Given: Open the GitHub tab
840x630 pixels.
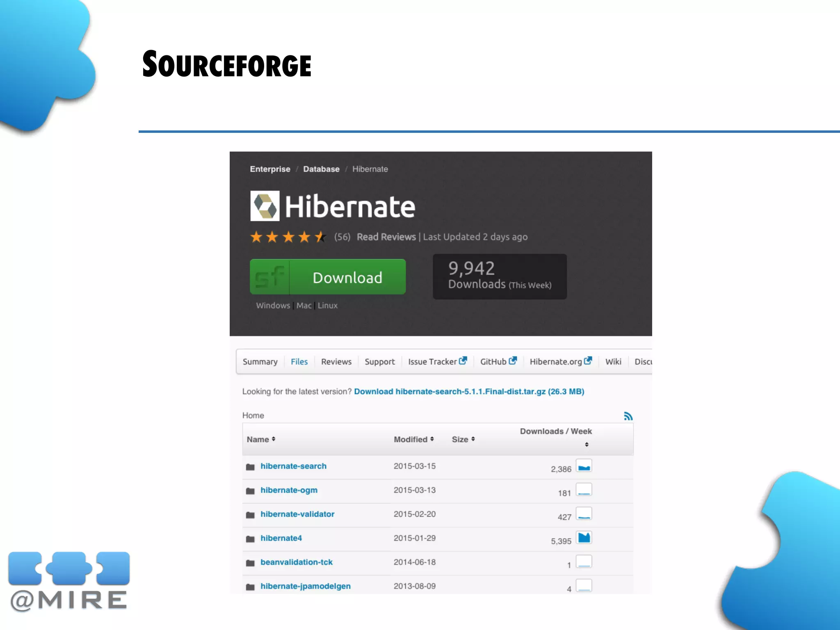Looking at the screenshot, I should [x=498, y=361].
